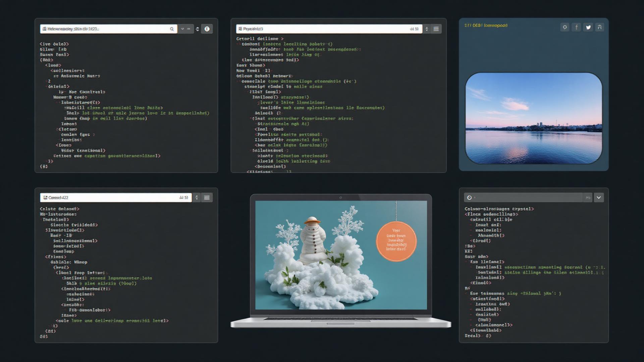Expand the chevron dropdown in bottom-right panel
Screen dimensions: 644x362
[x=599, y=198]
